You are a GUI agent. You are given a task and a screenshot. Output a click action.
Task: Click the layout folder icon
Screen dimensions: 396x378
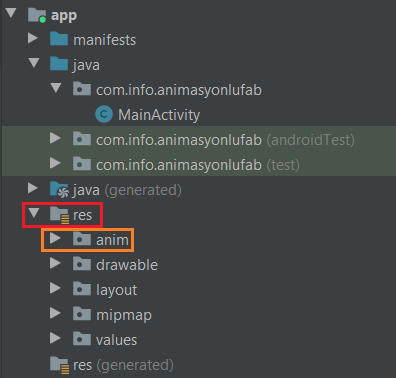point(82,289)
